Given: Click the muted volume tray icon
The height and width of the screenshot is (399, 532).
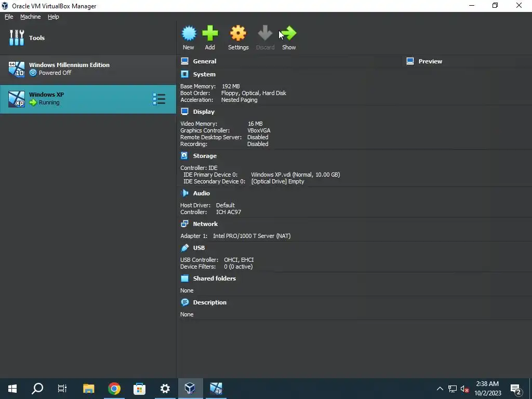Looking at the screenshot, I should click(x=465, y=389).
